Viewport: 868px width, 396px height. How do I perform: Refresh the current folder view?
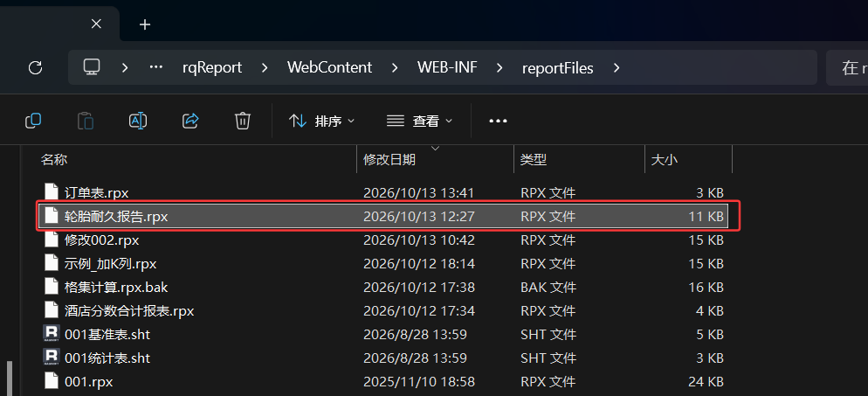point(36,67)
